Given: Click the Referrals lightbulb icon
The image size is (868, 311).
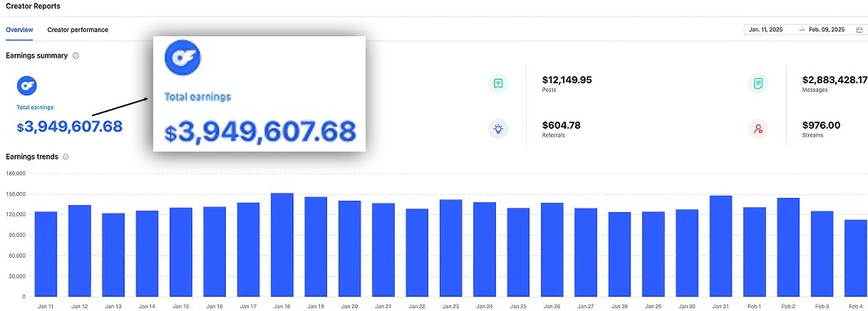Looking at the screenshot, I should pos(498,129).
